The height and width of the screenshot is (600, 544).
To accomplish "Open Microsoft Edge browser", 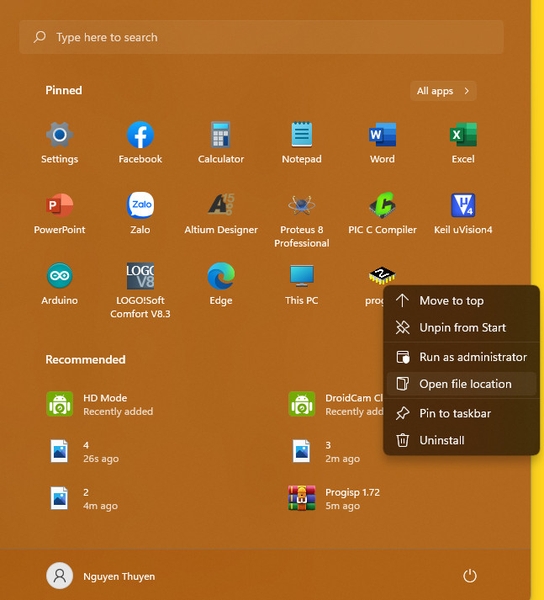I will click(x=221, y=284).
